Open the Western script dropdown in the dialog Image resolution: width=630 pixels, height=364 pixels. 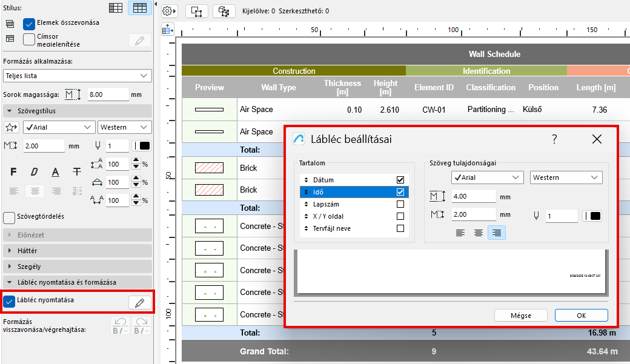pos(566,177)
